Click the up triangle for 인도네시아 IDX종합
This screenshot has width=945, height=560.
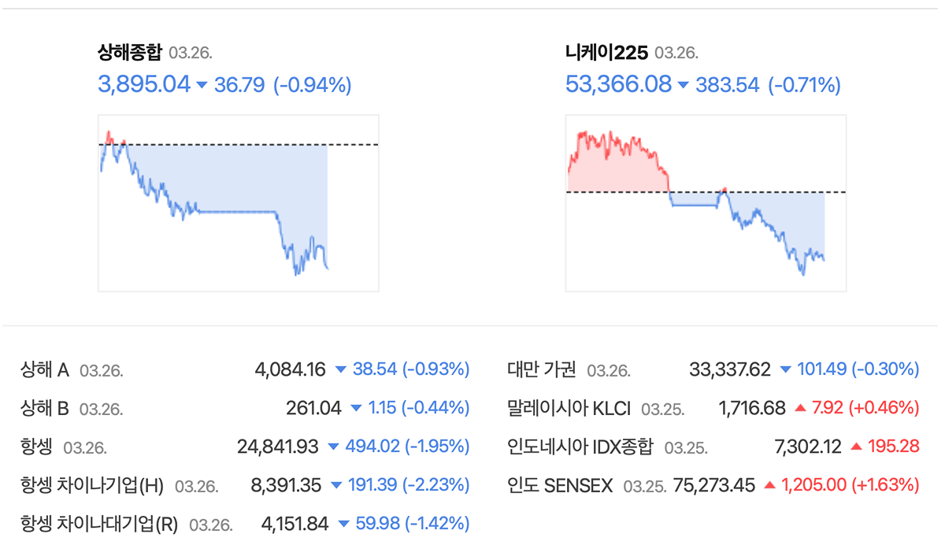[856, 447]
